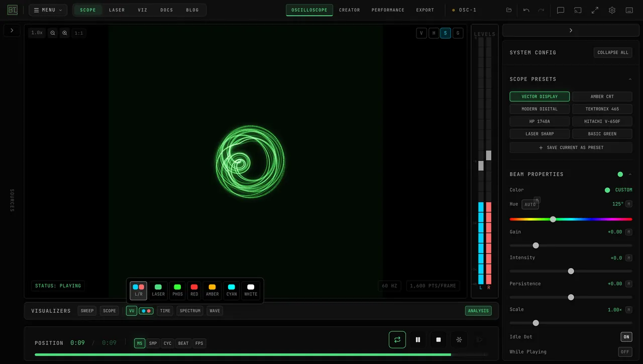Toggle the G display mode button
The image size is (643, 364).
(x=458, y=33)
